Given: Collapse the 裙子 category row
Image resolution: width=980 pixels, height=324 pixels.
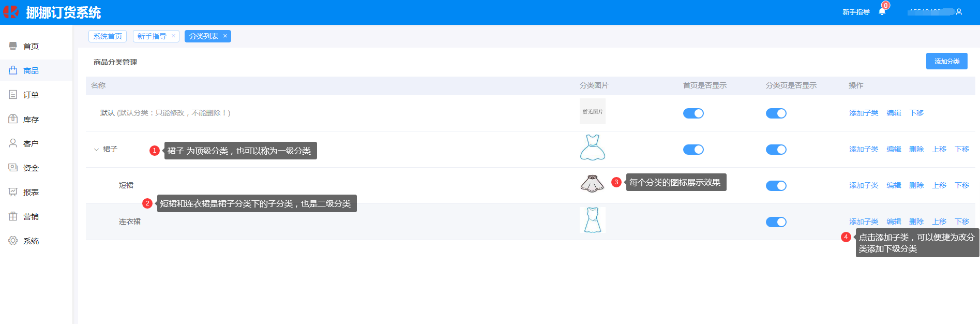Looking at the screenshot, I should tap(96, 150).
